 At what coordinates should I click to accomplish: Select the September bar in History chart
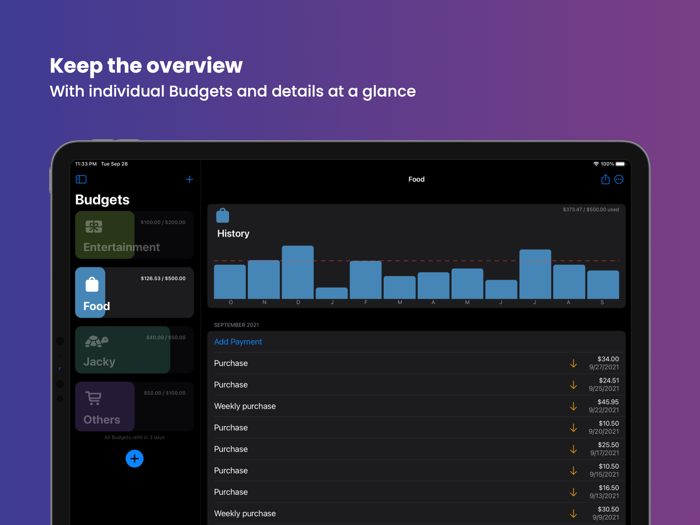pyautogui.click(x=603, y=284)
